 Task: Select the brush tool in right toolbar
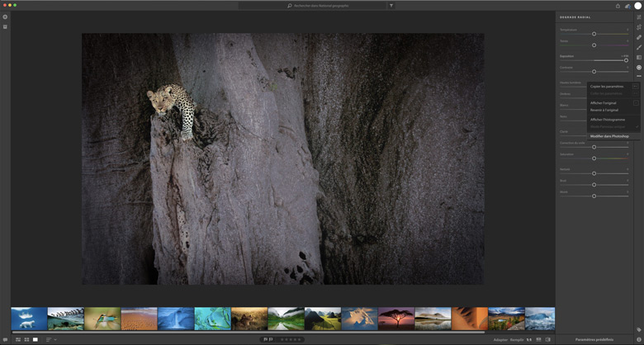pyautogui.click(x=639, y=47)
